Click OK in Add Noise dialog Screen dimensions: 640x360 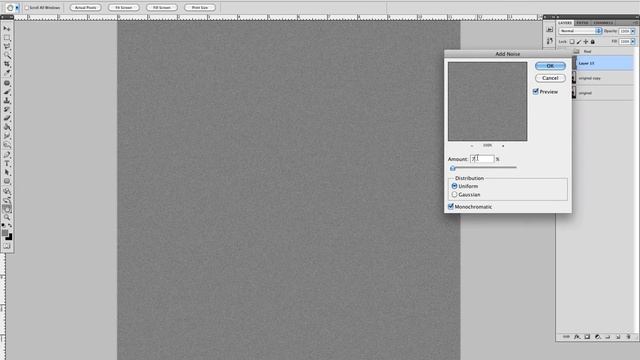pyautogui.click(x=550, y=66)
